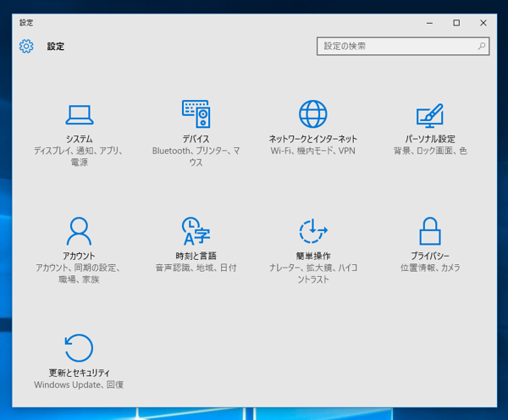
Task: Open the 更新とセキュリティ circular arrow icon
Action: coord(79,348)
